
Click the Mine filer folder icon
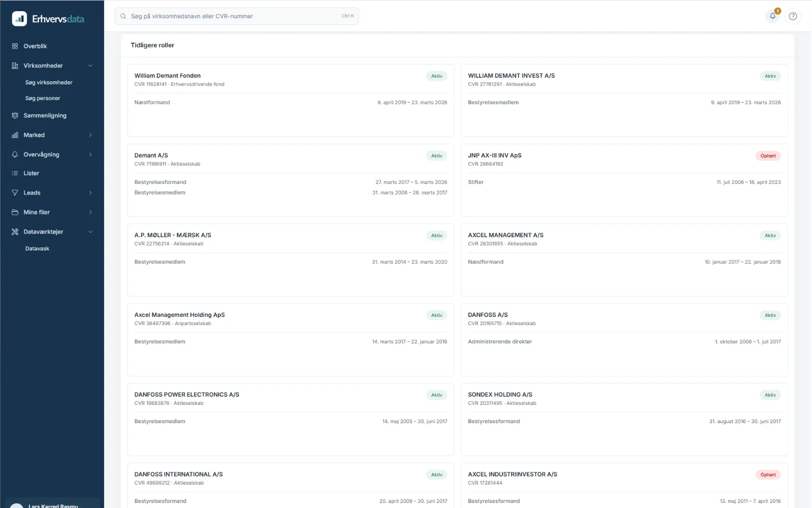click(x=15, y=212)
